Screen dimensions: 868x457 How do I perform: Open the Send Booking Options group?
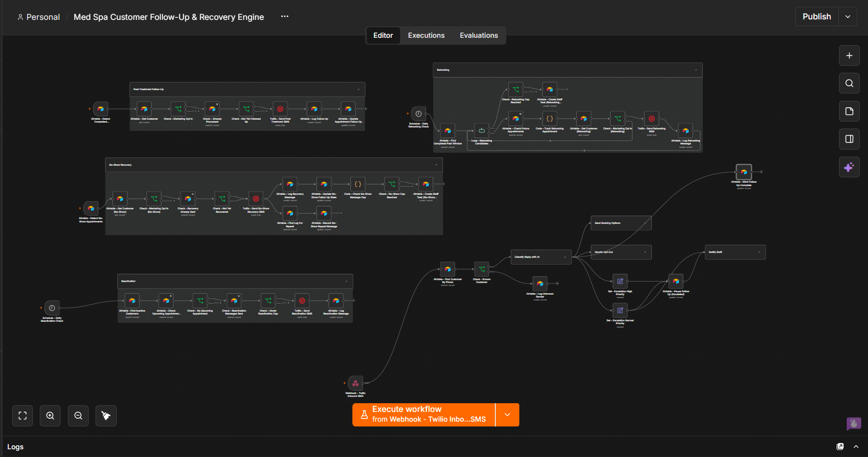pos(621,223)
